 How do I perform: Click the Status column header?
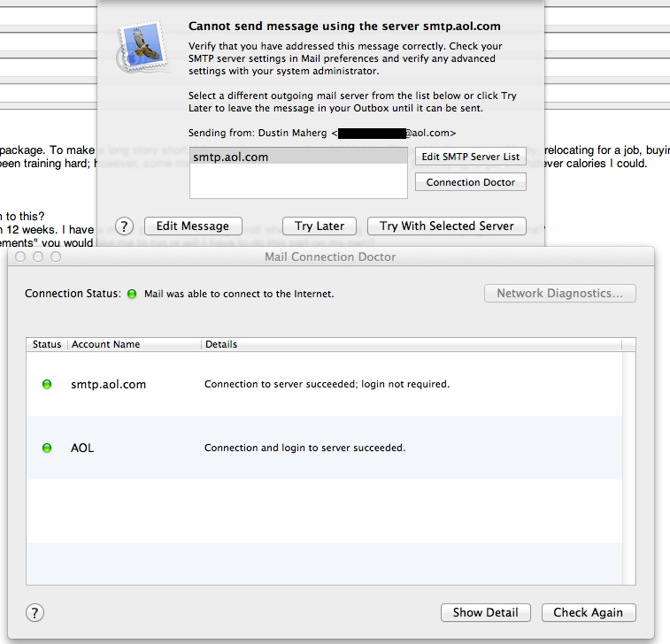tap(47, 344)
